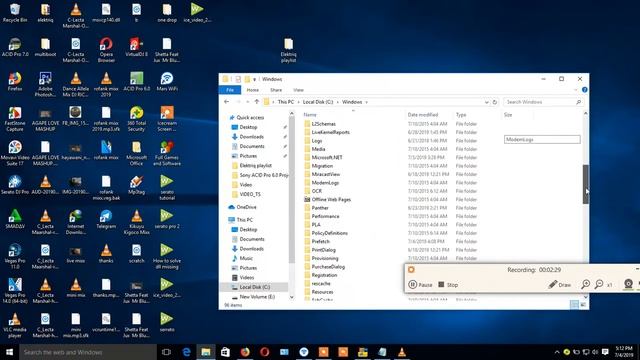Switch Explorer to the large icons view toggle
Image resolution: width=640 pixels, height=360 pixels.
pyautogui.click(x=583, y=304)
